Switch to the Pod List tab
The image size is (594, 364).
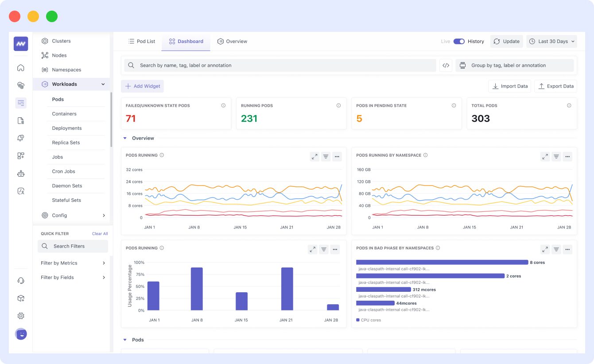pos(141,41)
